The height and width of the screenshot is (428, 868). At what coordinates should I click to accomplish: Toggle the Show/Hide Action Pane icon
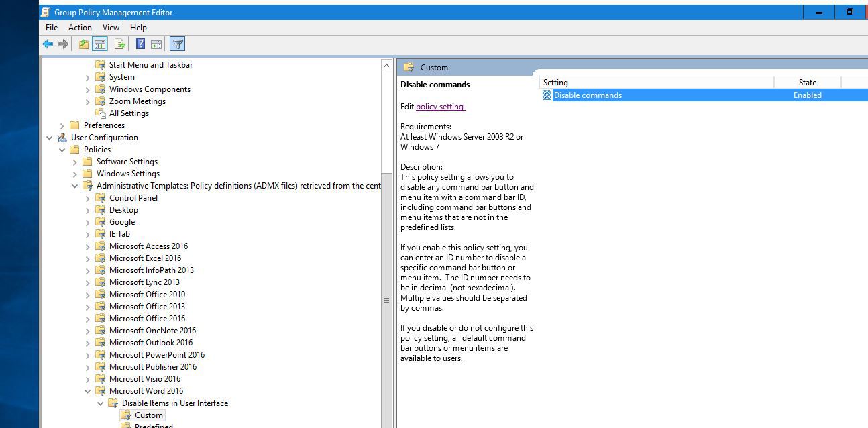pos(156,44)
